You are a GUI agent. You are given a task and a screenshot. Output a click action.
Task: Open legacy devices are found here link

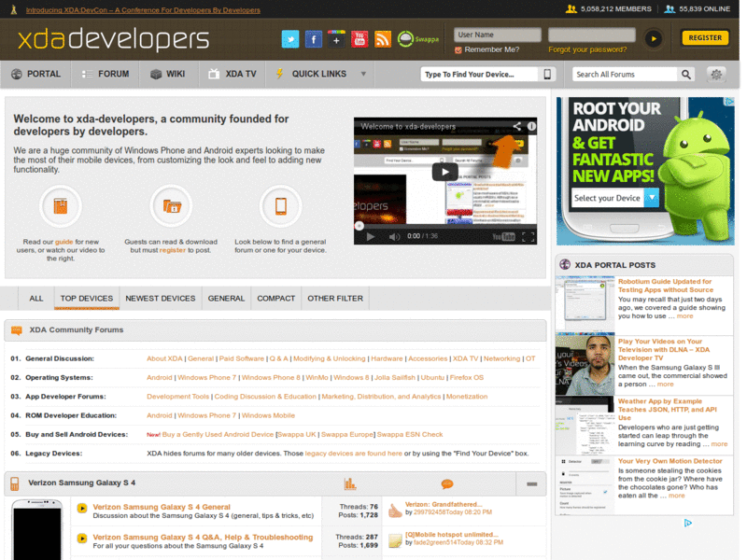(x=354, y=454)
